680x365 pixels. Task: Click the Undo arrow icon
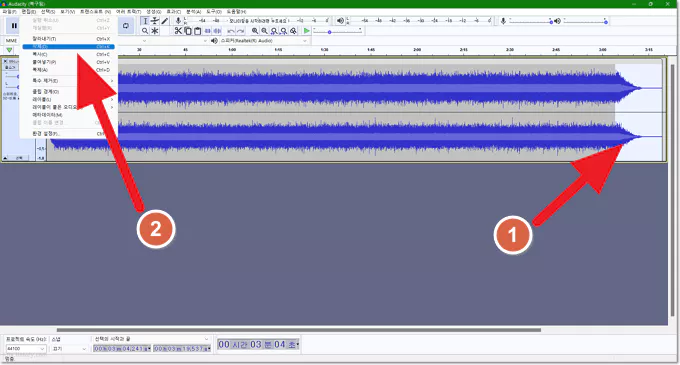coord(231,31)
